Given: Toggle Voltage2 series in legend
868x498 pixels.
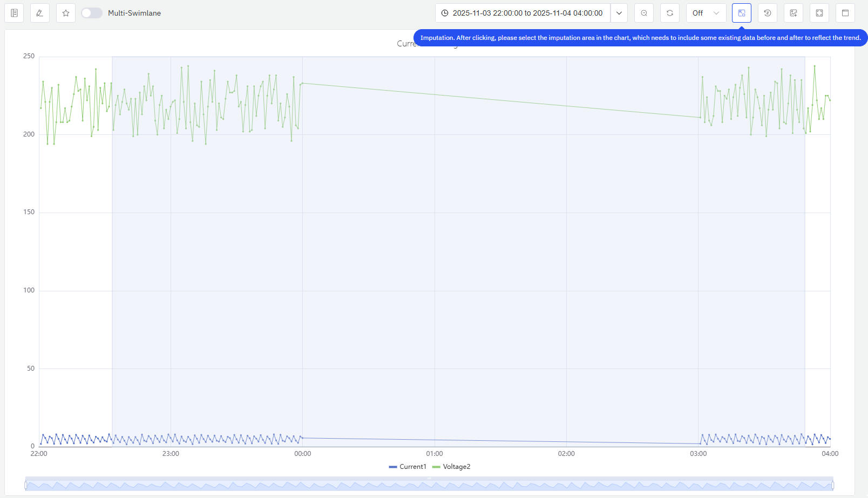Looking at the screenshot, I should [x=451, y=467].
